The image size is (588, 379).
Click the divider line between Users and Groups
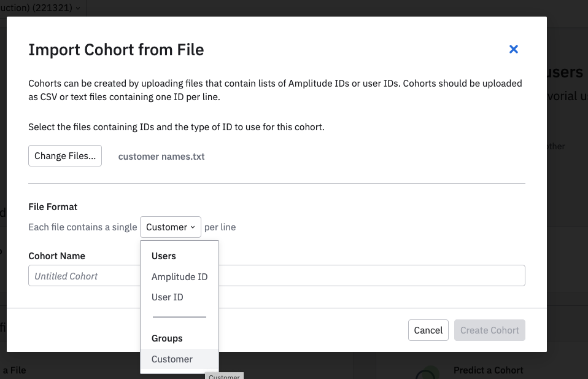point(179,318)
